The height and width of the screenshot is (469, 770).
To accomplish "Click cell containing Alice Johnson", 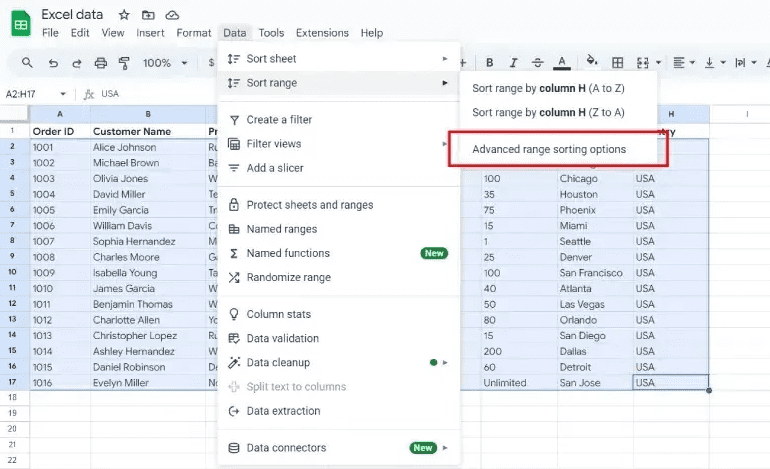I will [125, 147].
